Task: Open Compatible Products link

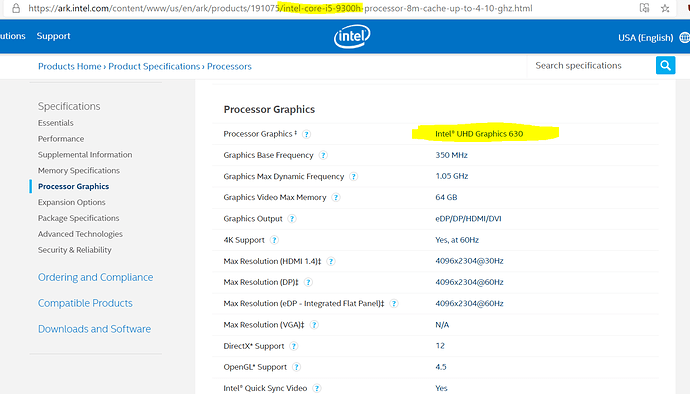Action: pos(85,303)
